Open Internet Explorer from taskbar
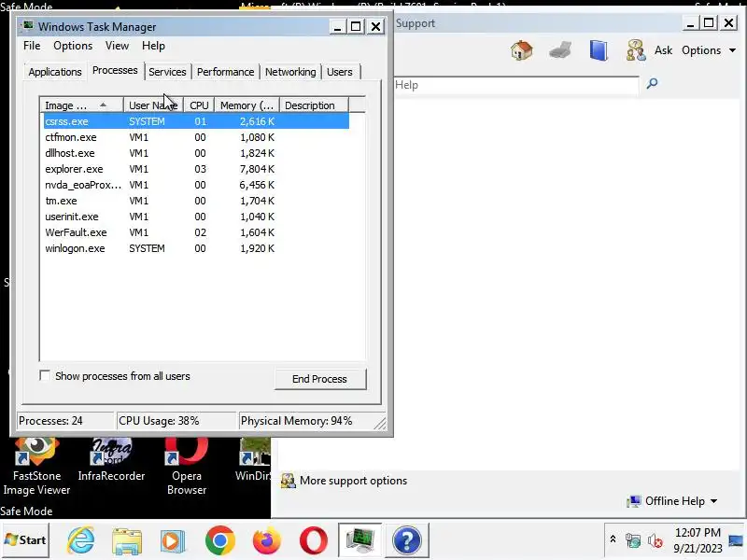The image size is (747, 560). pos(80,540)
